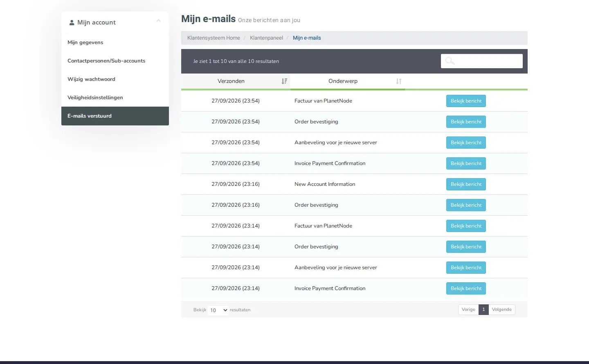Follow the Klantenpaneel breadcrumb link
589x364 pixels.
click(x=266, y=38)
